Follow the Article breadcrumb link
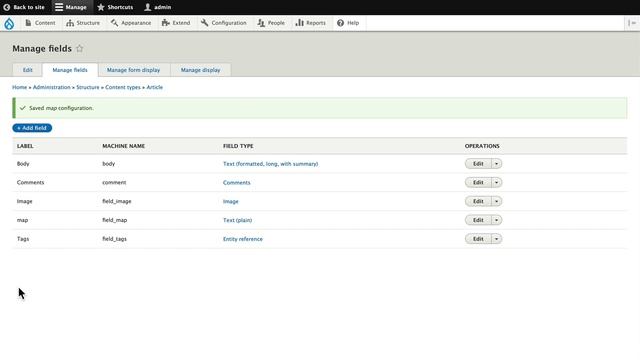This screenshot has width=640, height=360. [x=155, y=87]
